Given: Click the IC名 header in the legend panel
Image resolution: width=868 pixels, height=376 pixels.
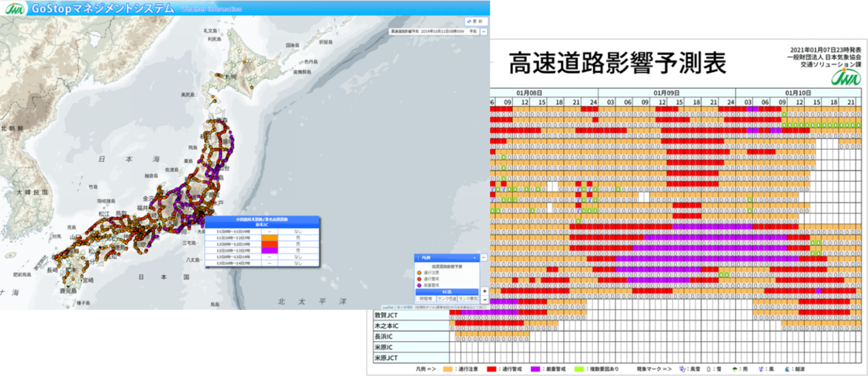Looking at the screenshot, I should coord(447,292).
